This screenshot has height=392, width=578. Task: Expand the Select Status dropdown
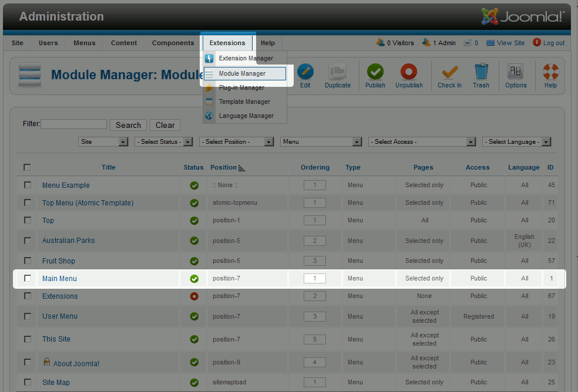(164, 142)
